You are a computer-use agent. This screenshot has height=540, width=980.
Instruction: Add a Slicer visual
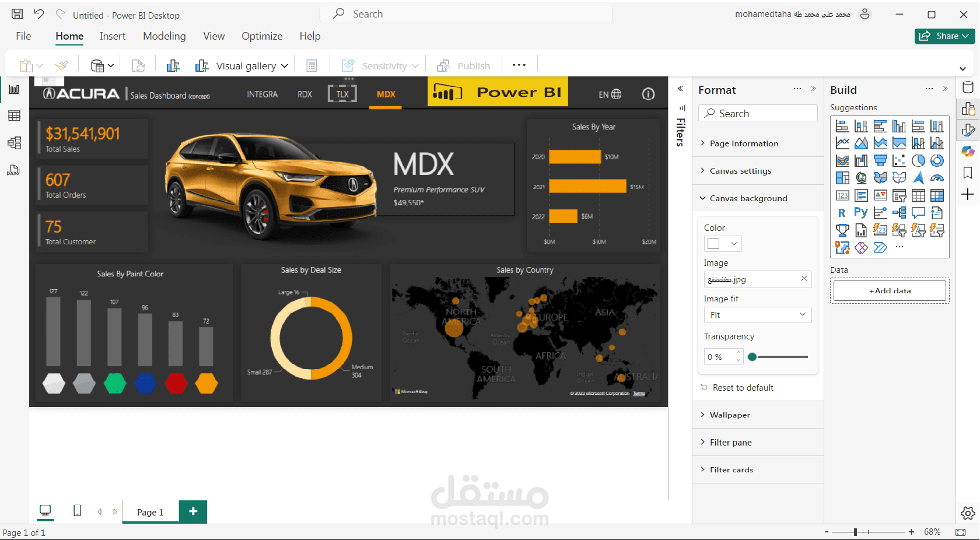click(x=899, y=195)
